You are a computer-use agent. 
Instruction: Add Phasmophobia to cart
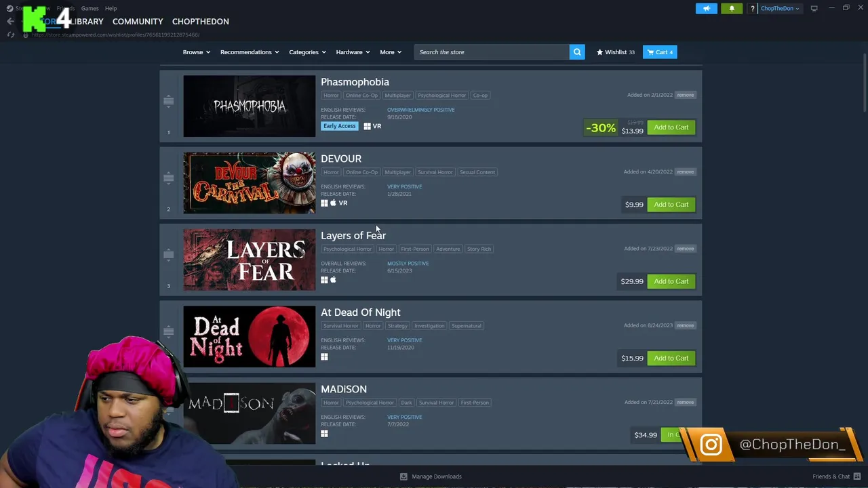[671, 127]
